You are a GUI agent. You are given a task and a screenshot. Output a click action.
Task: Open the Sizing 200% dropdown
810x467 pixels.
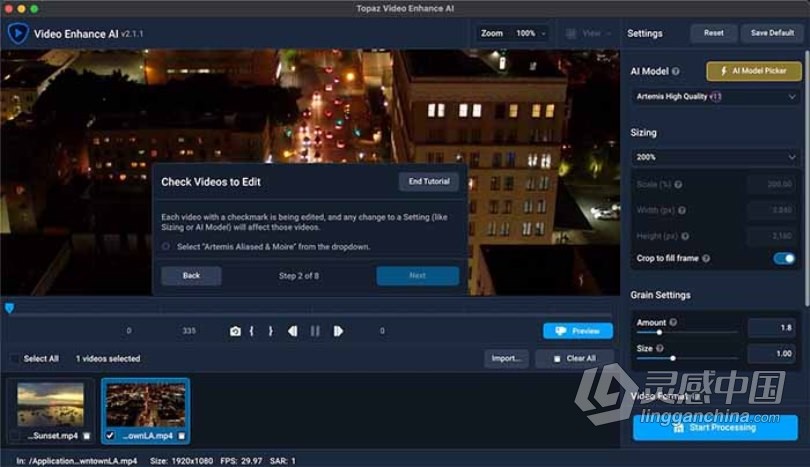[716, 157]
